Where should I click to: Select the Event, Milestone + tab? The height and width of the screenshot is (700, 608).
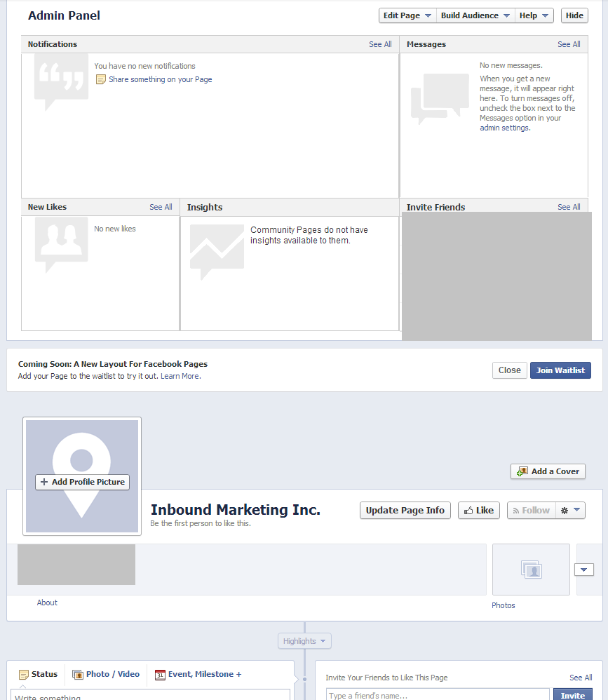(x=198, y=674)
